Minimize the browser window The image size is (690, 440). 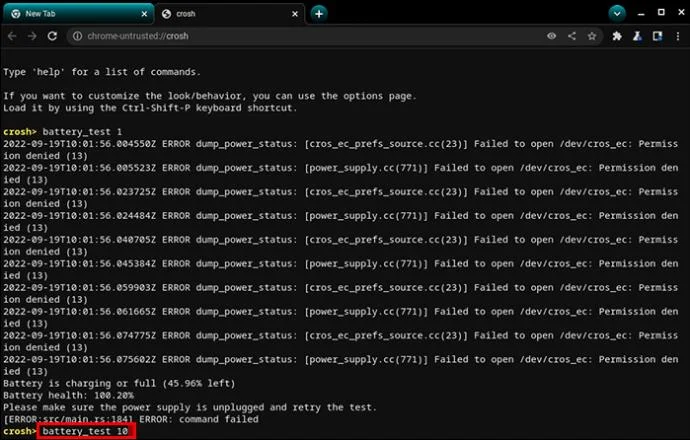[641, 13]
